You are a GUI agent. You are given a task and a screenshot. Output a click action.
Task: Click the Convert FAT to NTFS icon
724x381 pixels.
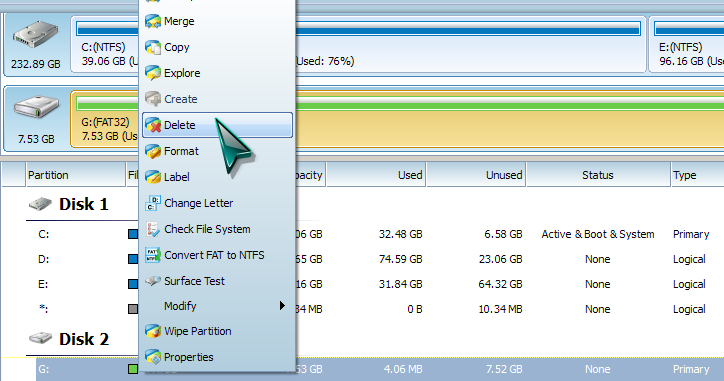pos(153,255)
